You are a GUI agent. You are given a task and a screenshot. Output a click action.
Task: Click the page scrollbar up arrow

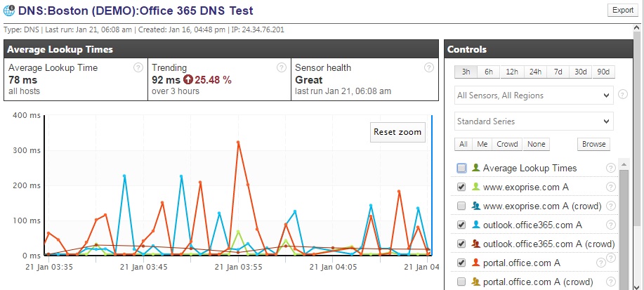(x=637, y=28)
